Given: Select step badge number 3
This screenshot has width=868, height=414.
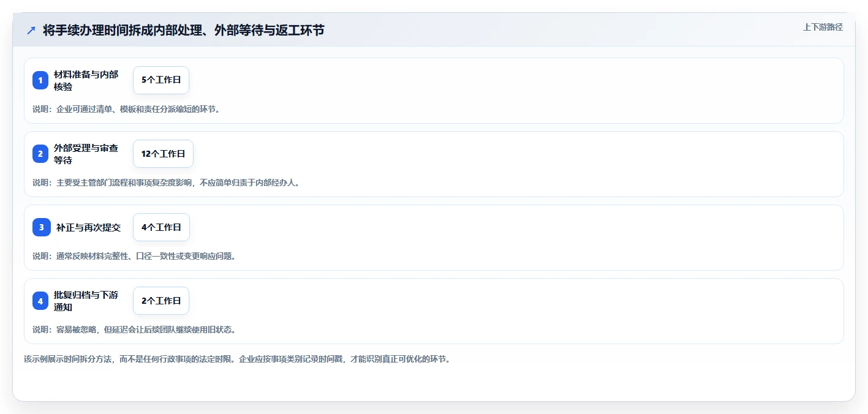Looking at the screenshot, I should (x=42, y=227).
